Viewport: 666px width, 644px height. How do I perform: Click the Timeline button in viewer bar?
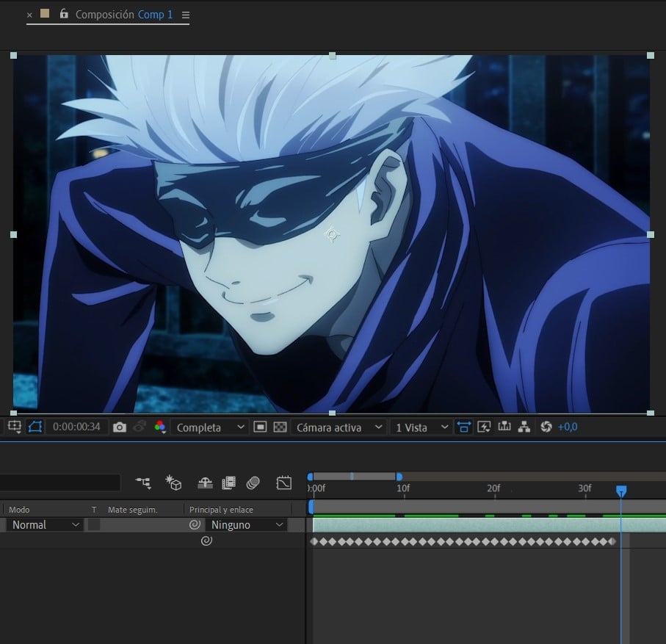[504, 427]
